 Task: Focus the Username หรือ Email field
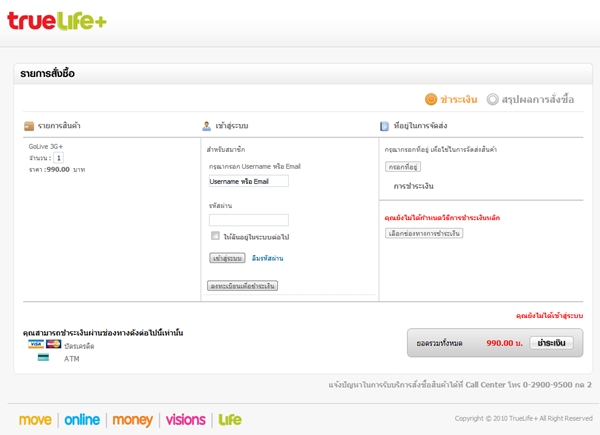[249, 181]
